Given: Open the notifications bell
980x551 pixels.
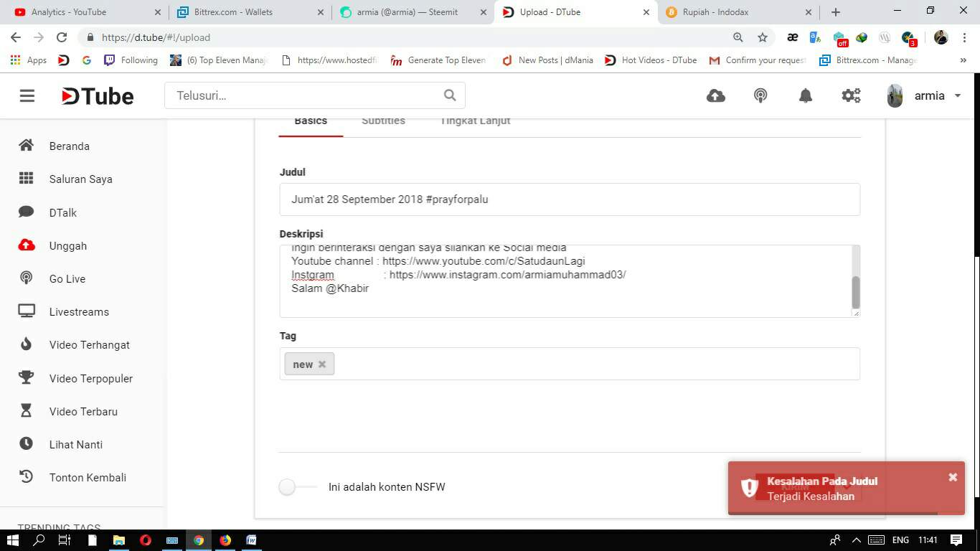Looking at the screenshot, I should tap(806, 95).
